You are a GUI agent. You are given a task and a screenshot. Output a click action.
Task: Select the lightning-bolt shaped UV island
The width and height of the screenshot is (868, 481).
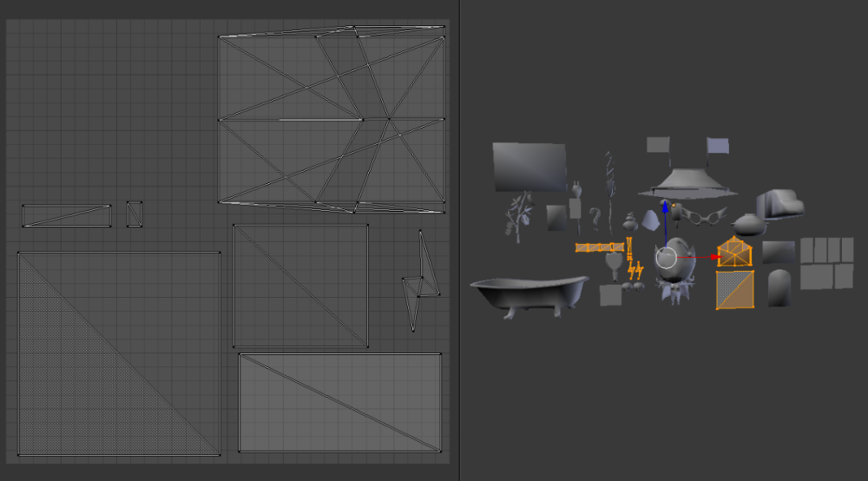point(421,281)
